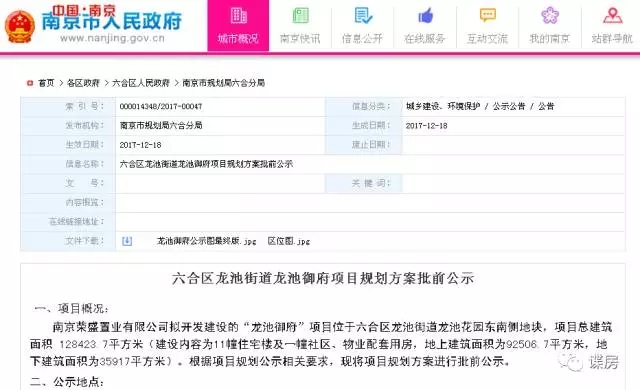
Task: Open 信息公开 document icon
Action: tap(363, 16)
